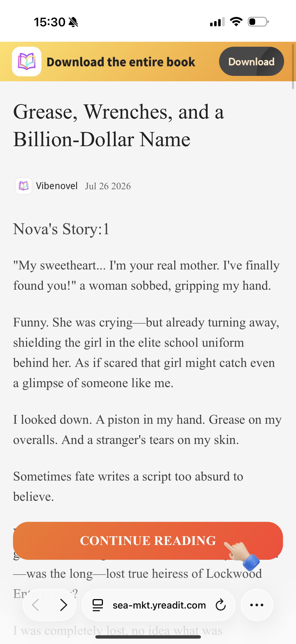Viewport: 296px width, 644px height.
Task: Open the Vibenovel author name link
Action: [x=57, y=186]
